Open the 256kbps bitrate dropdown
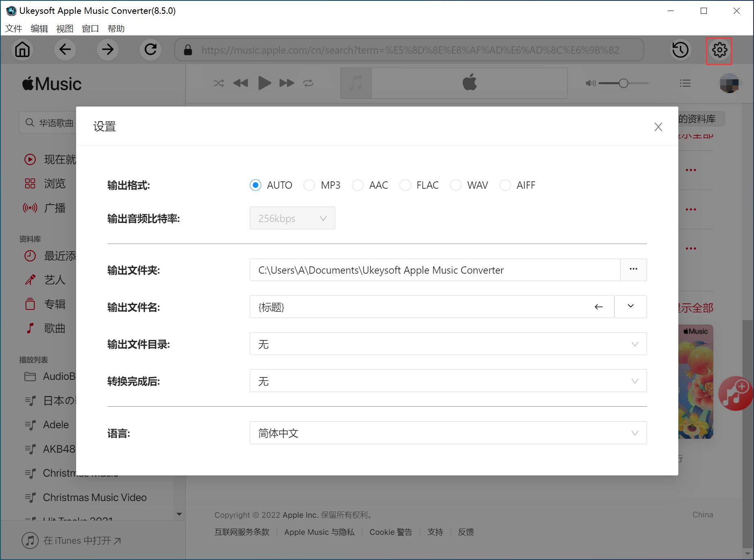The image size is (754, 560). point(293,218)
